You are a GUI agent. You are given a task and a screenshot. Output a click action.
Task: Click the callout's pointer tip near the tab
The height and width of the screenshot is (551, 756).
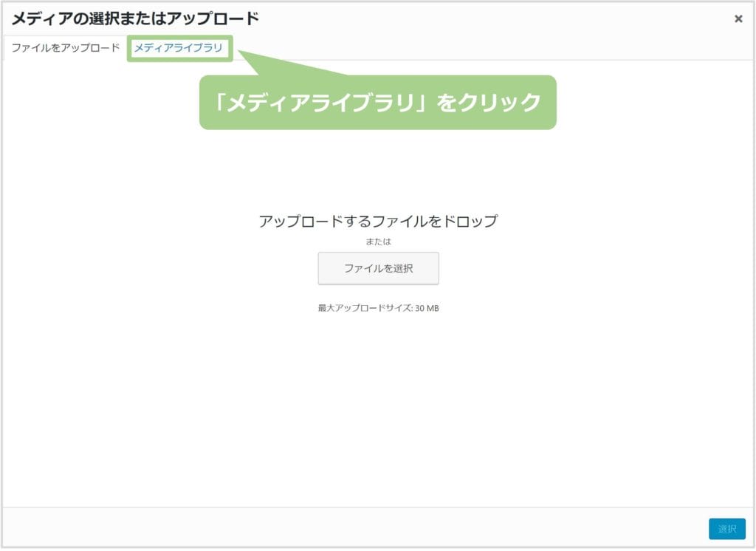242,55
